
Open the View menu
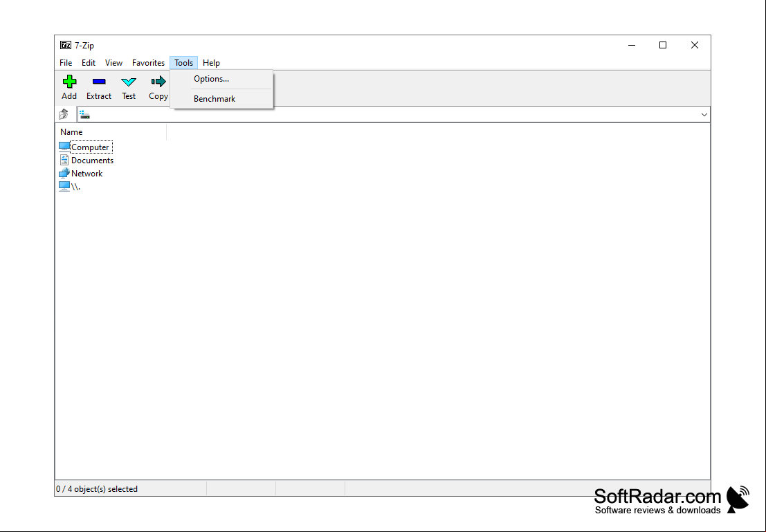click(113, 62)
